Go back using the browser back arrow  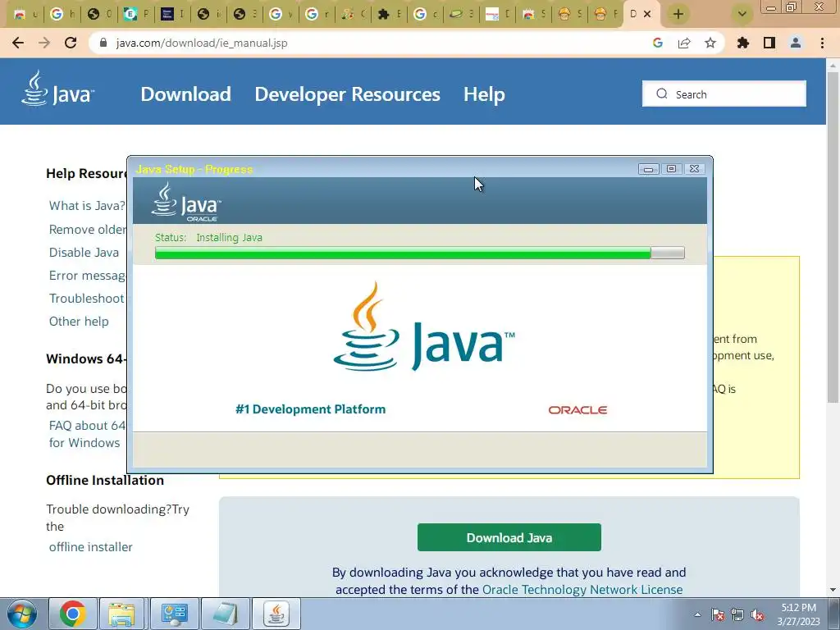[18, 43]
